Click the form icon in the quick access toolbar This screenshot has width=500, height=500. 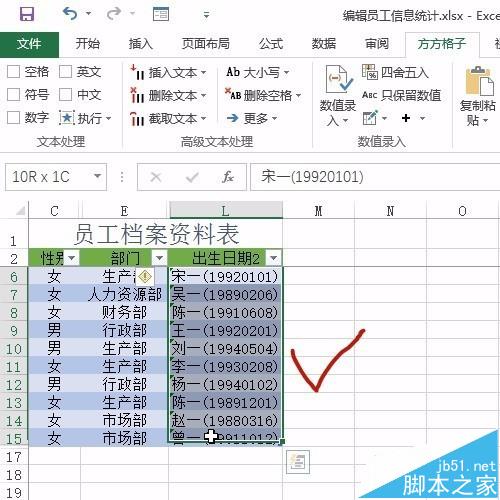(161, 14)
